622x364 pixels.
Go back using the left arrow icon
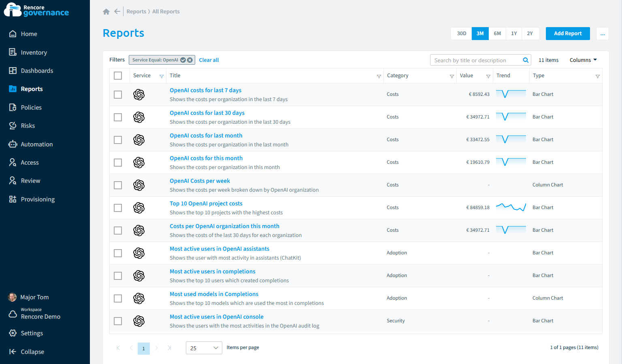click(x=117, y=12)
